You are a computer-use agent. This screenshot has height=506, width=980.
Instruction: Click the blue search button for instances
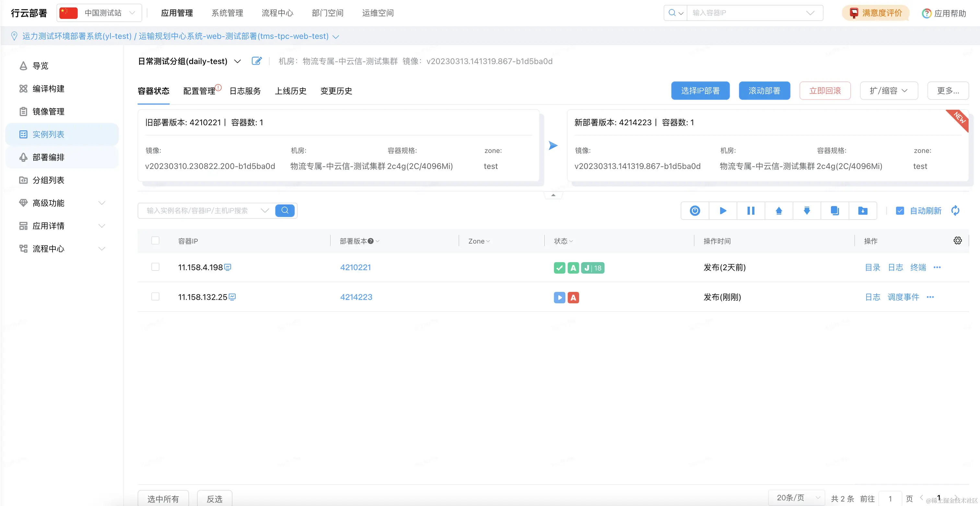coord(285,210)
